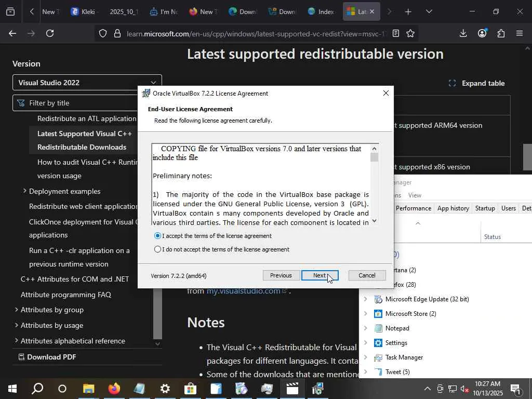The width and height of the screenshot is (532, 399).
Task: Open File Explorer from taskbar
Action: pos(88,389)
